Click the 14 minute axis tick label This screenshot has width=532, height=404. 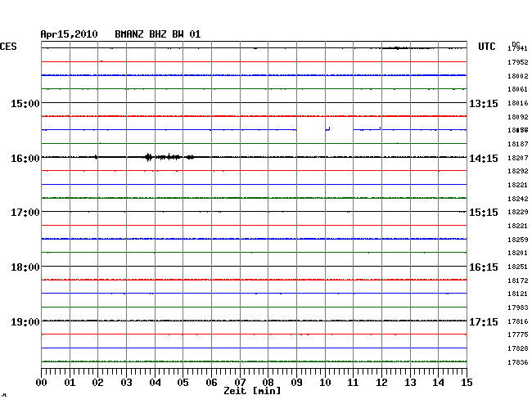click(438, 383)
